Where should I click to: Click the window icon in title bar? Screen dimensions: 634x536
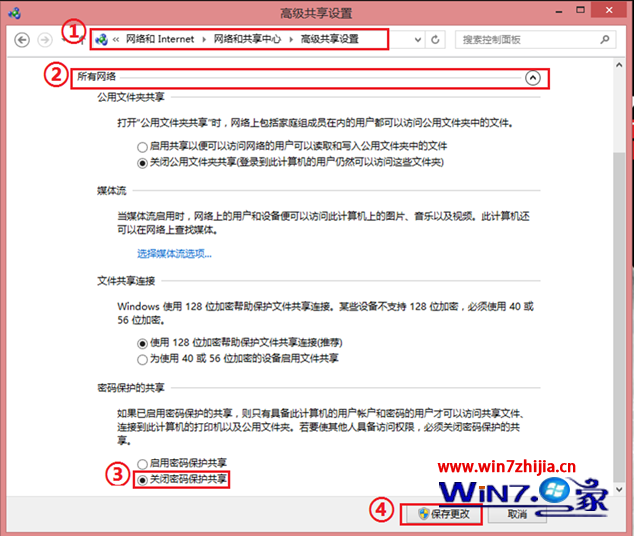coord(12,11)
